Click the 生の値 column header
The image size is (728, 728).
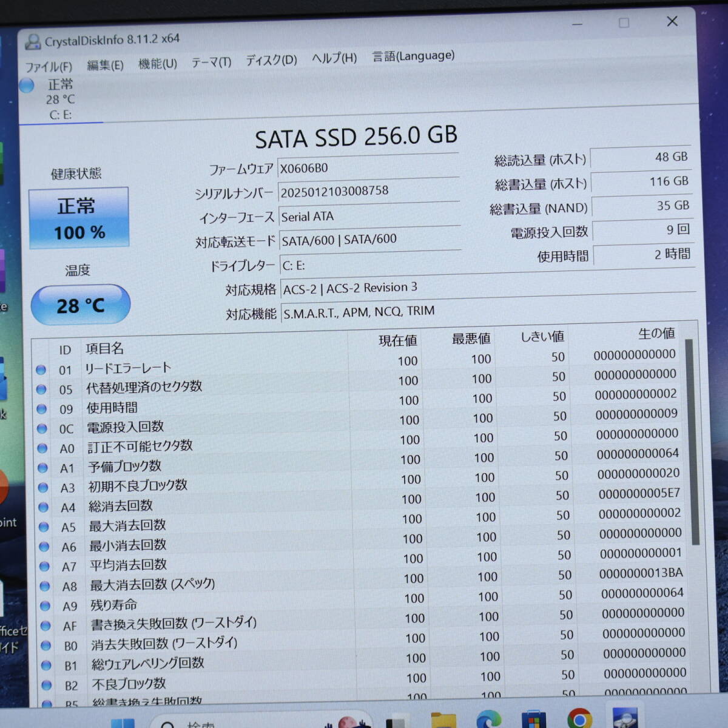656,333
